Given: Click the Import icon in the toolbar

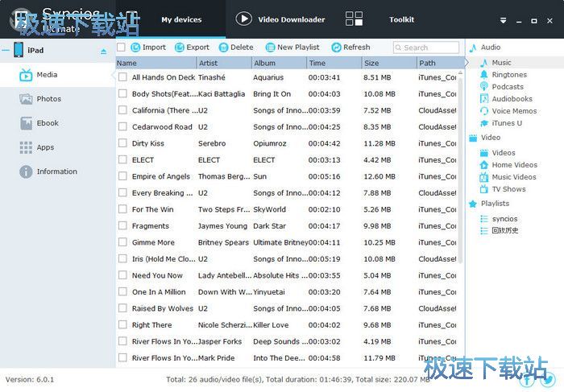Looking at the screenshot, I should pos(135,47).
